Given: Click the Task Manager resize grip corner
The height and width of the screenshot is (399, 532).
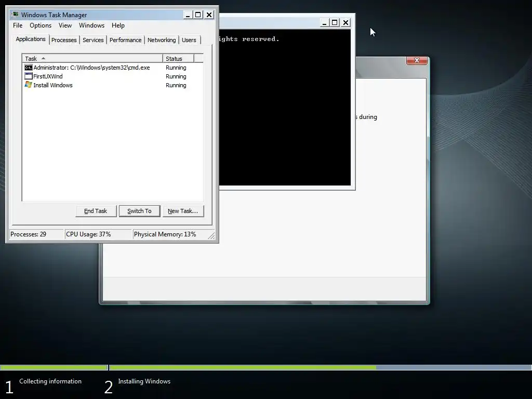Looking at the screenshot, I should point(211,235).
